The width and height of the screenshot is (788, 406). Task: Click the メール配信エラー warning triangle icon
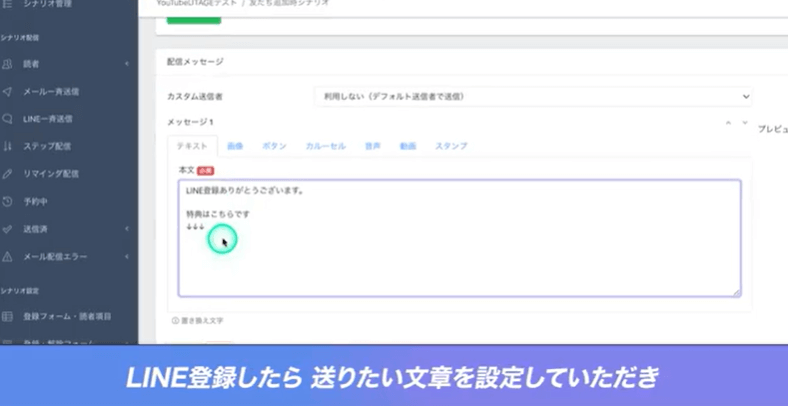(x=8, y=257)
